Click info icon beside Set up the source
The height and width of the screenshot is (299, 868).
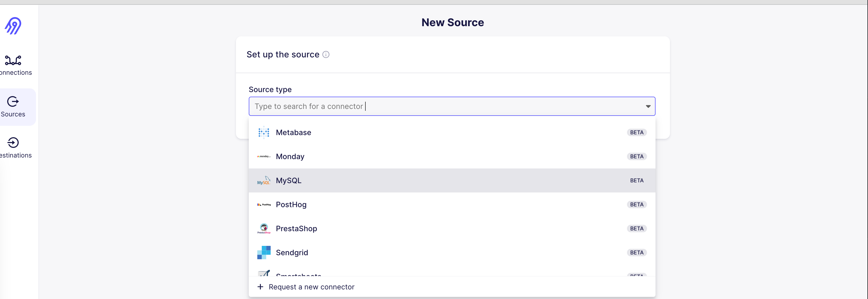pyautogui.click(x=326, y=55)
